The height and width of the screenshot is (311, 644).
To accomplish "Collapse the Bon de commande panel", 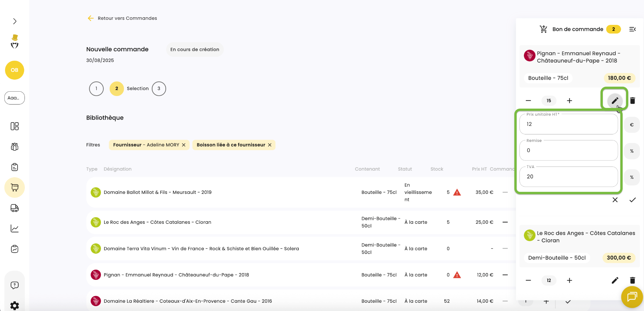I will point(632,29).
